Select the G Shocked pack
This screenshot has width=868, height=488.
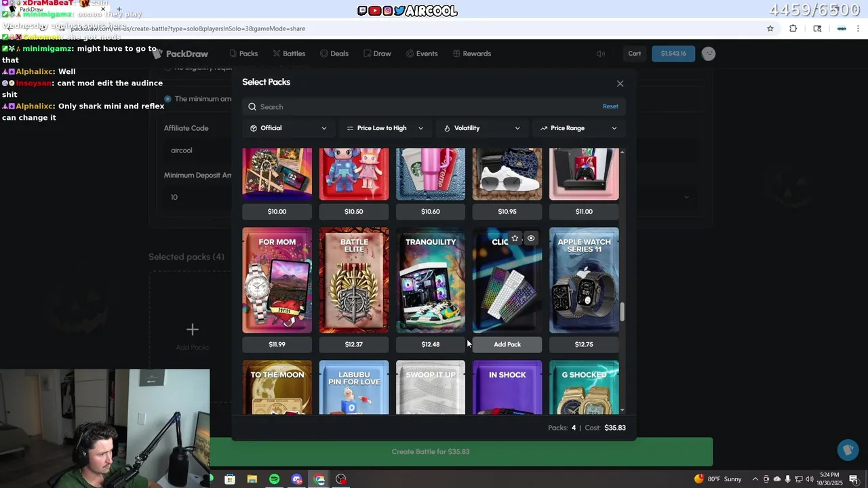(584, 387)
